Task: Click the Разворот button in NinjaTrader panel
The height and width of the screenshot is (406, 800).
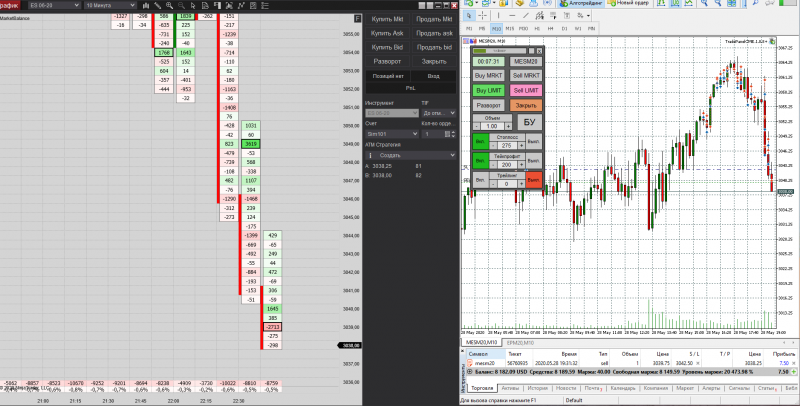Action: [x=387, y=61]
